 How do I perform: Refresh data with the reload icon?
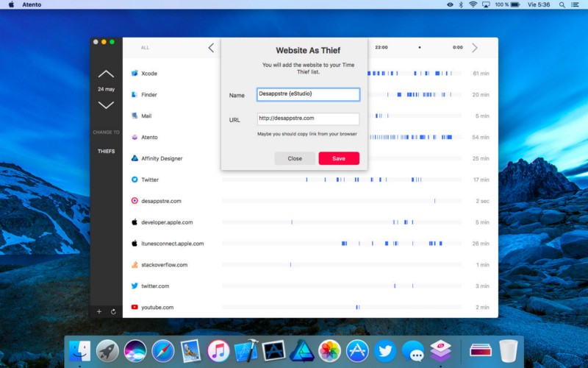tap(113, 311)
